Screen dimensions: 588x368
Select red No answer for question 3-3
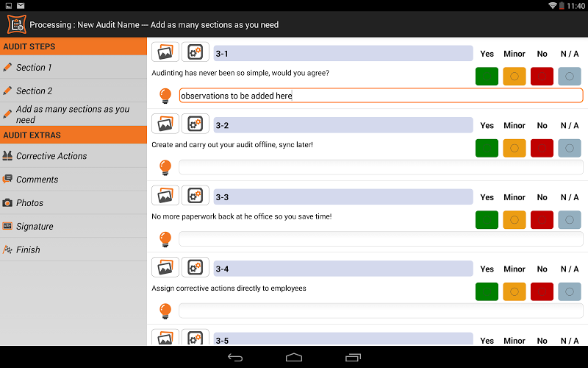pyautogui.click(x=542, y=219)
